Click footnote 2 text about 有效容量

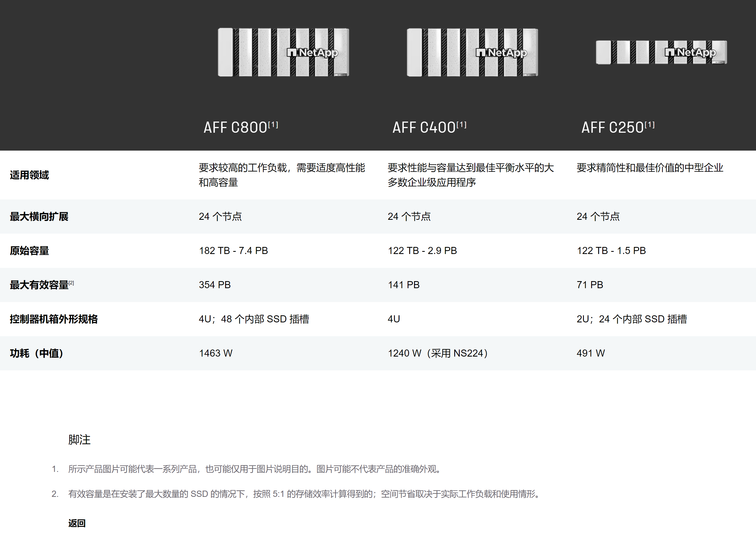click(x=304, y=494)
